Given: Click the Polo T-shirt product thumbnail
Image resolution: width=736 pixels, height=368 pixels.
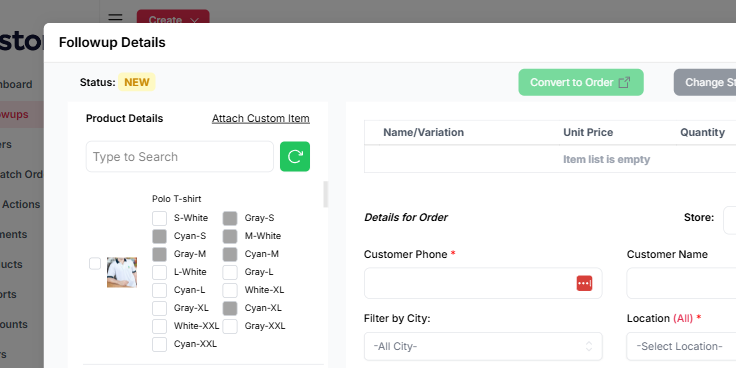Looking at the screenshot, I should tap(122, 272).
